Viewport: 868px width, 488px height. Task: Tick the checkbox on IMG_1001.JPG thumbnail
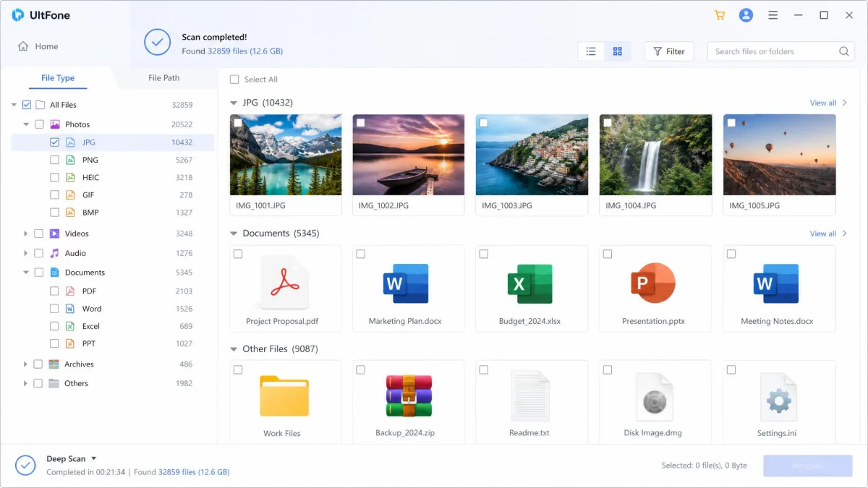coord(238,123)
